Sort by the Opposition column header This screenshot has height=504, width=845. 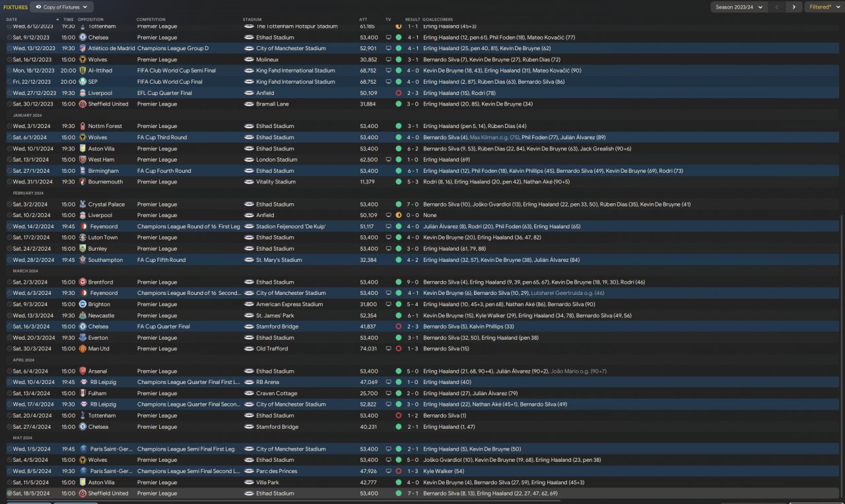click(x=90, y=19)
